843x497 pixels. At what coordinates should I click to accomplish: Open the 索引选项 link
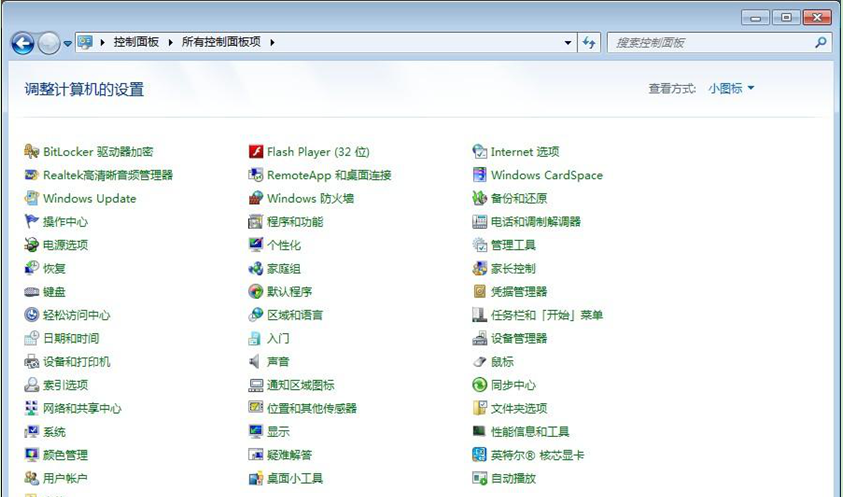tap(66, 385)
